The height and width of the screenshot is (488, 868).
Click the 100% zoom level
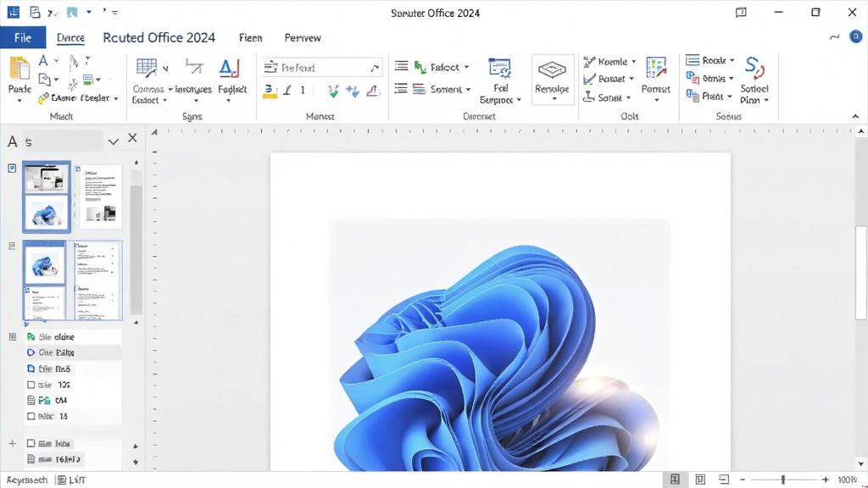848,480
